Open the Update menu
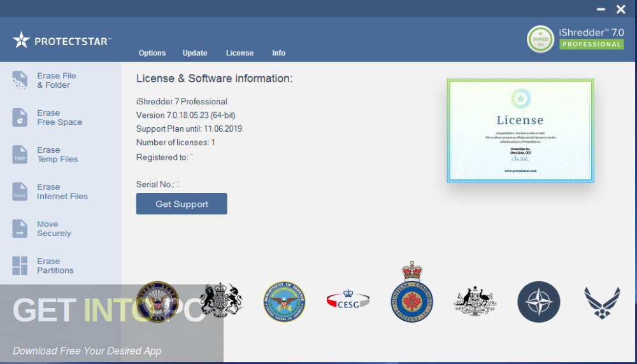 pos(195,53)
